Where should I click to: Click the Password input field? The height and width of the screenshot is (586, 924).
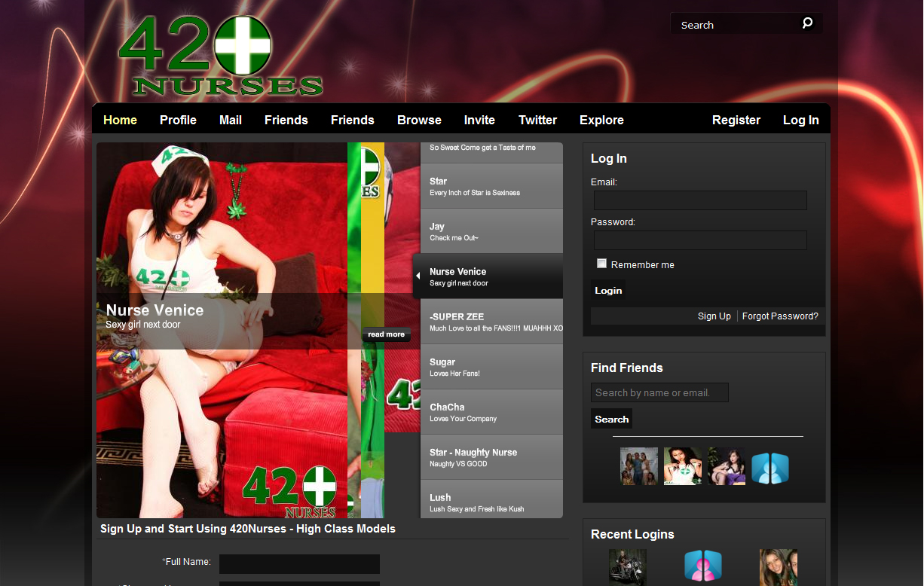pyautogui.click(x=700, y=240)
